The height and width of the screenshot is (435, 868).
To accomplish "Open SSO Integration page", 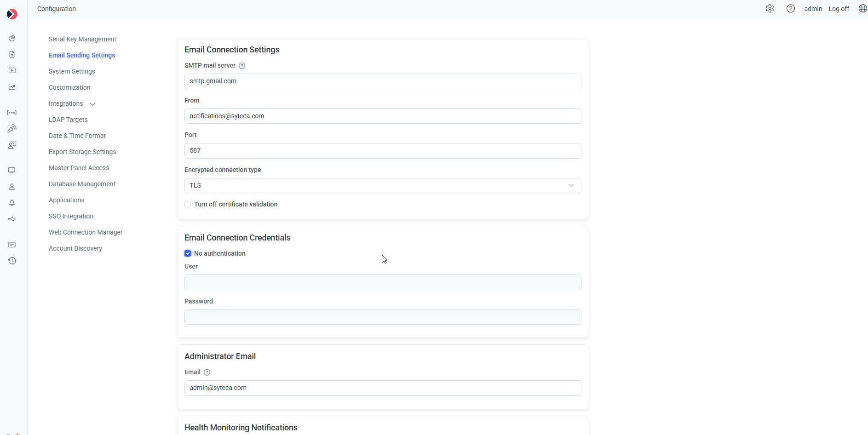I will (x=71, y=216).
